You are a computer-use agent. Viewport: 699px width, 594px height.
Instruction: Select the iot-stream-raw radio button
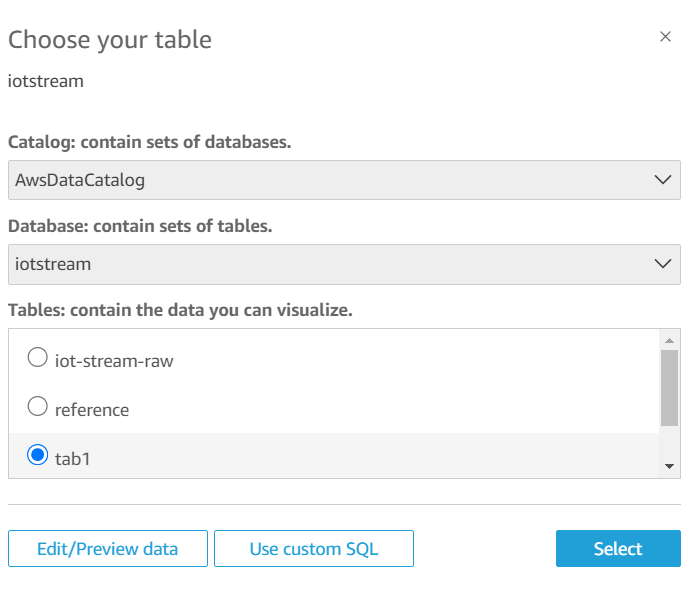tap(38, 357)
